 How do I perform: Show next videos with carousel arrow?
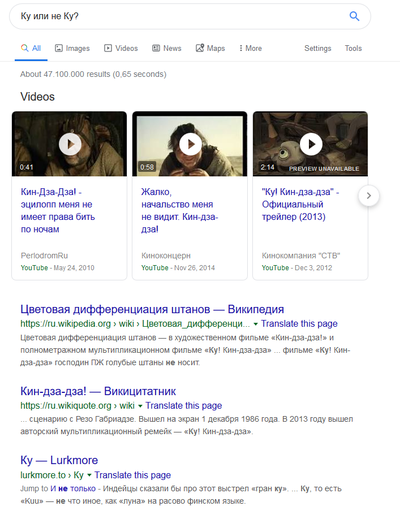point(369,196)
